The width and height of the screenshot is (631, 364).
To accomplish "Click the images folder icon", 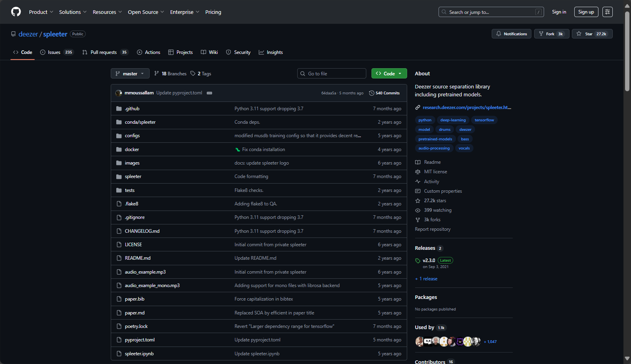I will click(x=119, y=163).
